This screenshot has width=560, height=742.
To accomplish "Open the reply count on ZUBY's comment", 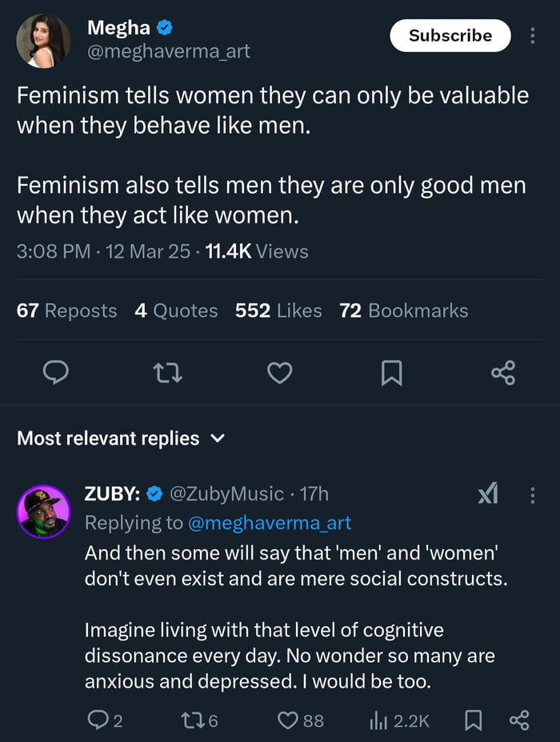I will coord(105,720).
